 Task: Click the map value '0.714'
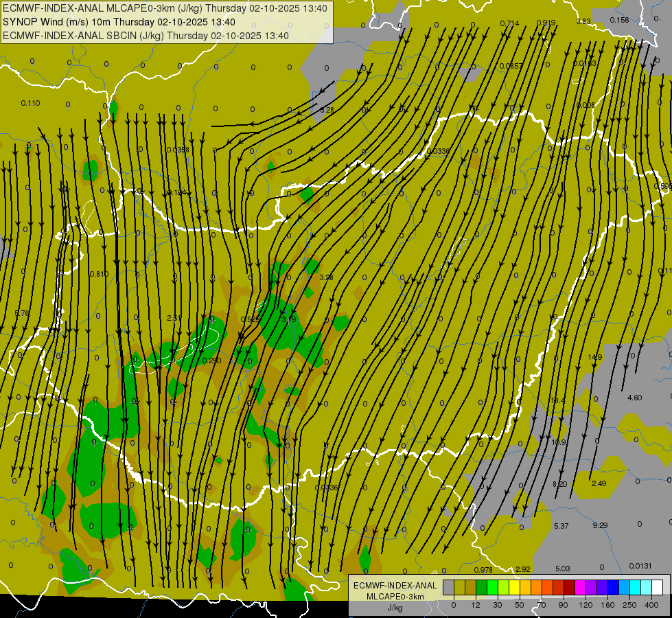[509, 23]
